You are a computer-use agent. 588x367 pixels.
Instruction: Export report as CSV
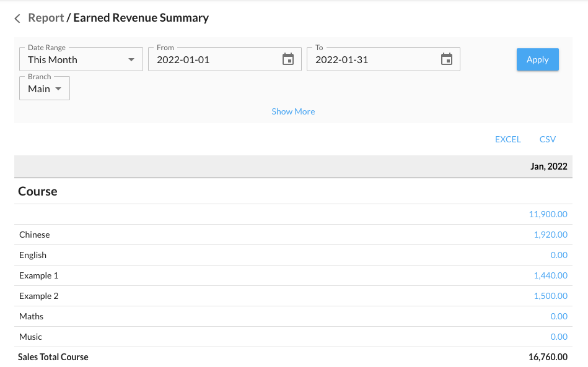click(x=548, y=139)
